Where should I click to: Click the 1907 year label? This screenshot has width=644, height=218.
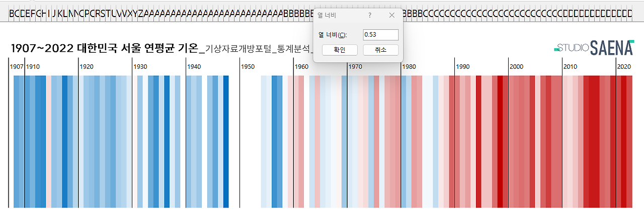pyautogui.click(x=17, y=67)
